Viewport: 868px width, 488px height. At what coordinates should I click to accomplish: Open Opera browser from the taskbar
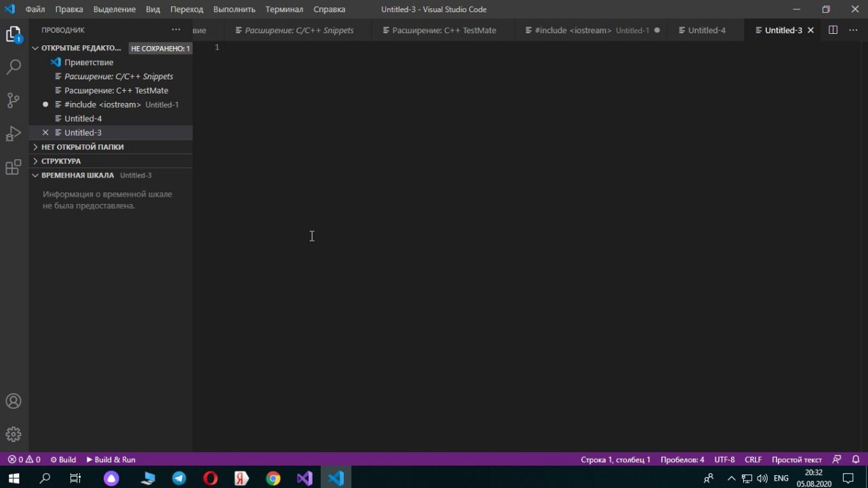(210, 478)
